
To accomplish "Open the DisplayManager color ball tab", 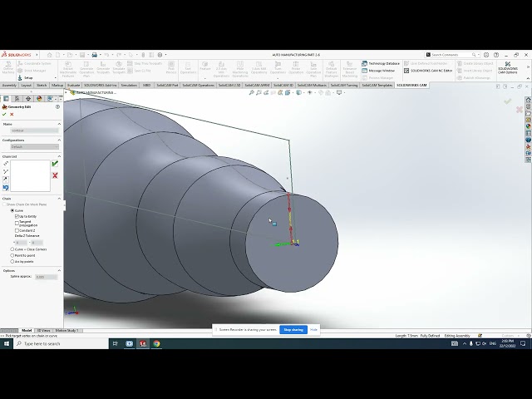I will [39, 98].
